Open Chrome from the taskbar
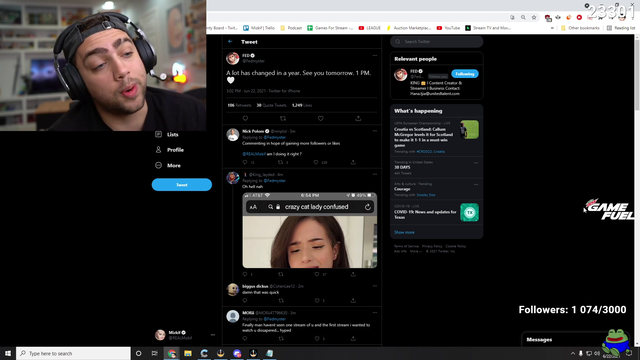 point(172,353)
